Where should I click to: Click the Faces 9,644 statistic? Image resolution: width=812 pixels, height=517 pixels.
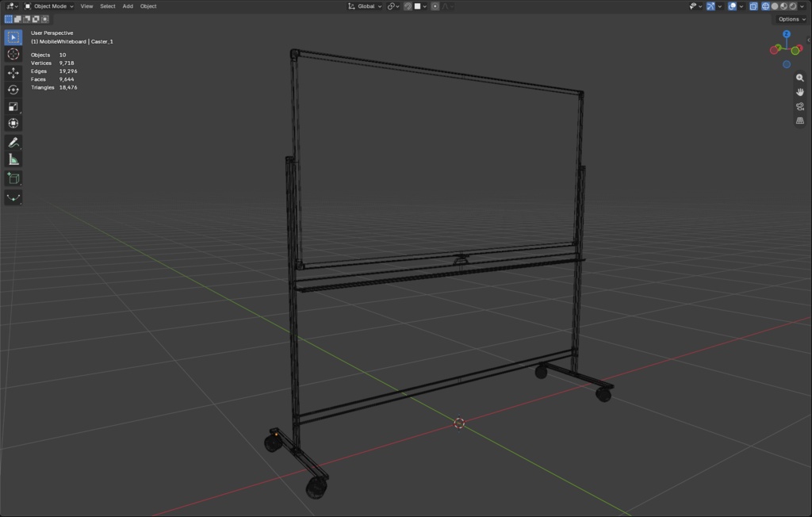click(52, 79)
